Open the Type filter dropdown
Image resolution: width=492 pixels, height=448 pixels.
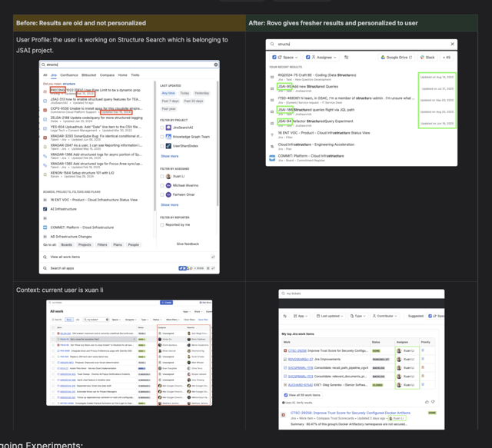pos(357,317)
